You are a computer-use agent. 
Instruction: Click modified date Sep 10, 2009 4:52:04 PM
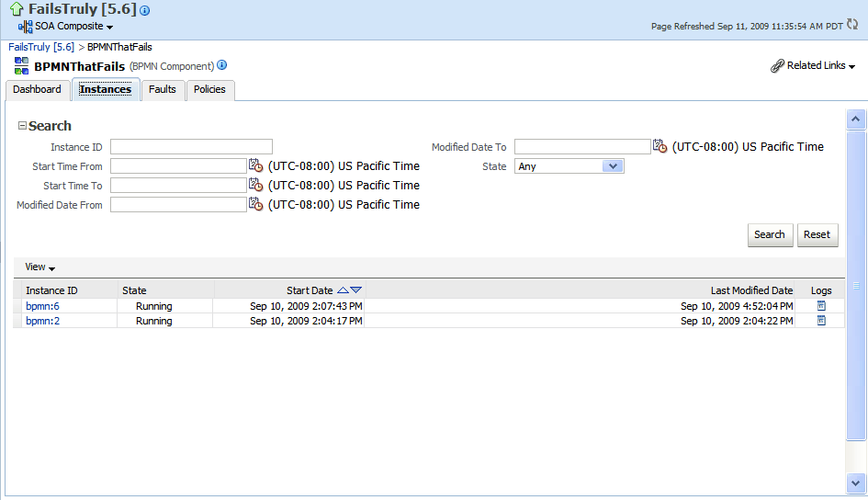point(737,306)
